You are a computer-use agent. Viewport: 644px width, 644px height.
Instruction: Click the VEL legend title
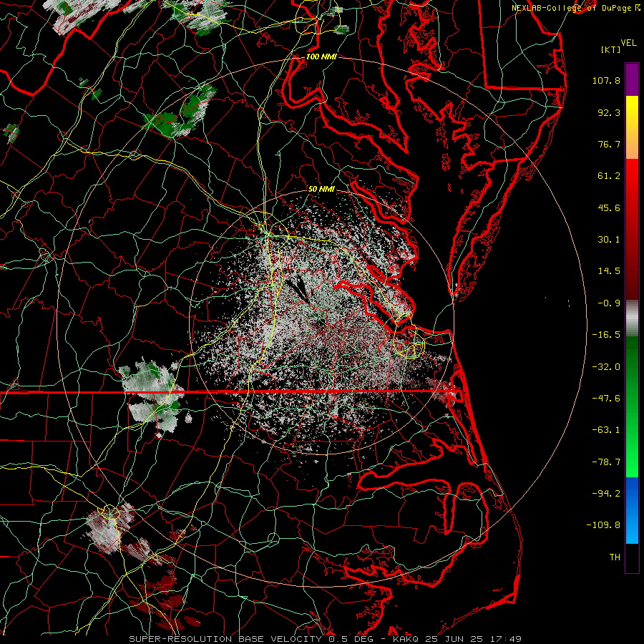pos(629,43)
